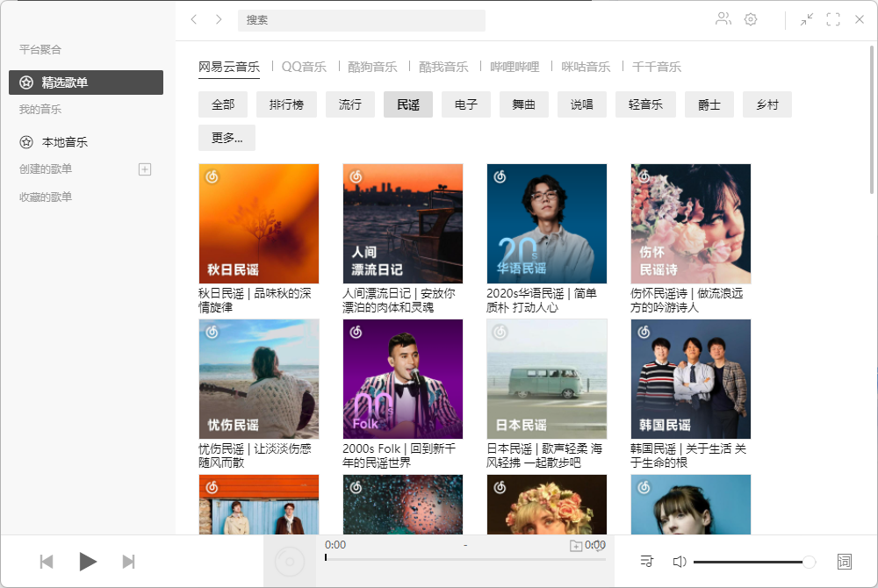Open the current play queue icon

click(647, 561)
